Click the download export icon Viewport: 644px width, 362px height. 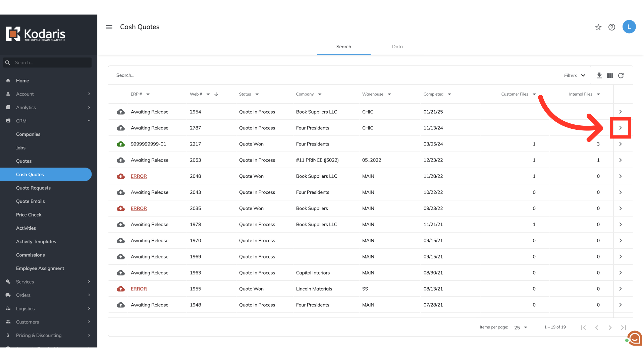[x=599, y=75]
